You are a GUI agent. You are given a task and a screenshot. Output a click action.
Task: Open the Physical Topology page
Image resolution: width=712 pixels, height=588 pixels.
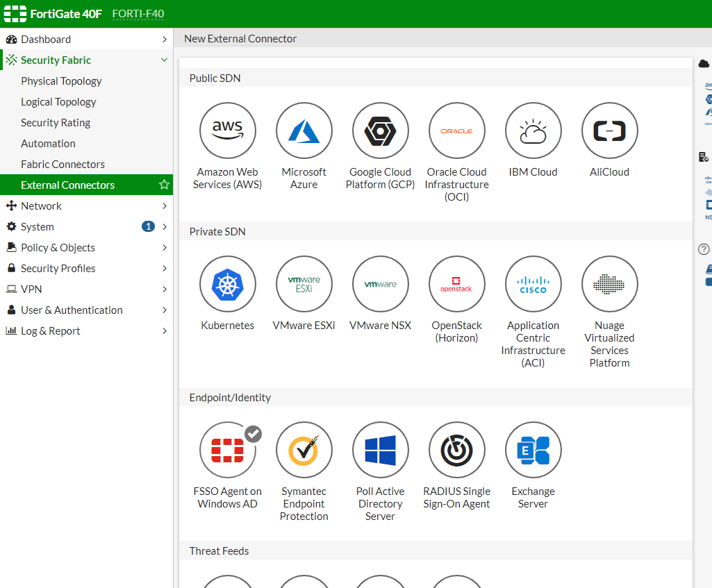pyautogui.click(x=61, y=81)
